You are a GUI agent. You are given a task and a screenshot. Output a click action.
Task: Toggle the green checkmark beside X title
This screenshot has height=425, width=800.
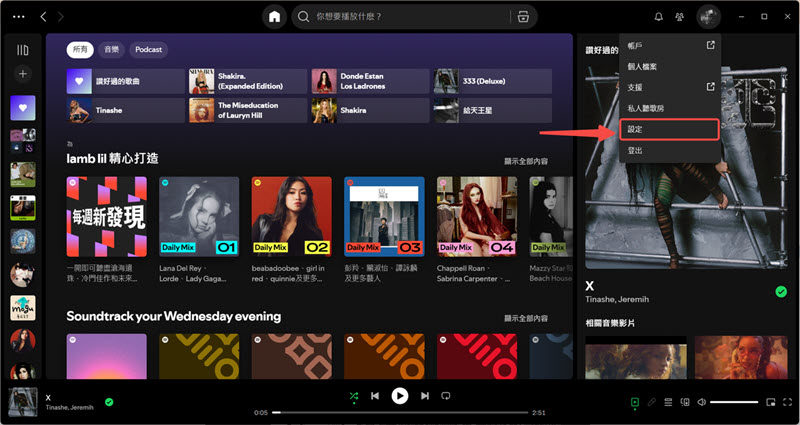click(781, 291)
